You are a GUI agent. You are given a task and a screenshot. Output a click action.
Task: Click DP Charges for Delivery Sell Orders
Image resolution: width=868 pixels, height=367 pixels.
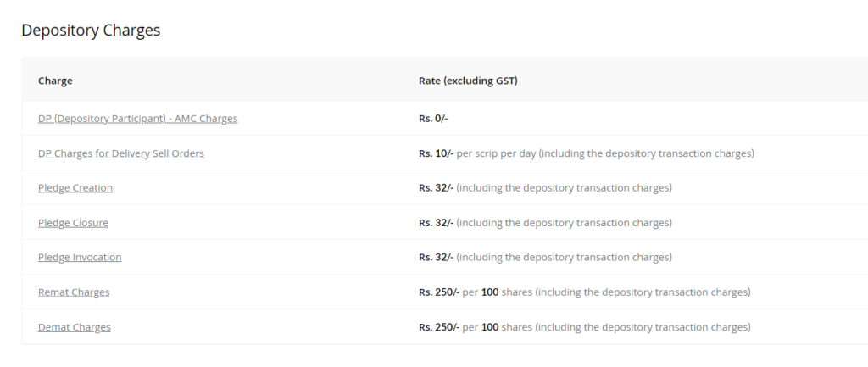pyautogui.click(x=120, y=153)
